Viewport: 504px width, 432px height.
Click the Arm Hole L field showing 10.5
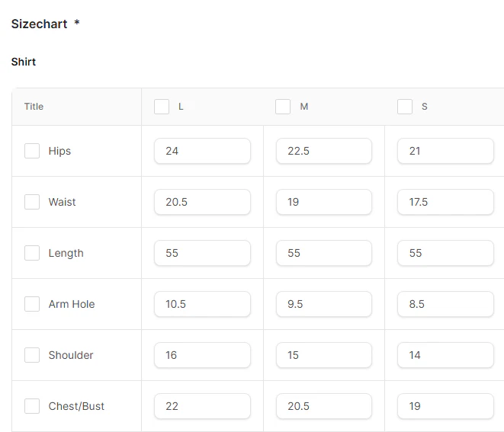pyautogui.click(x=202, y=304)
